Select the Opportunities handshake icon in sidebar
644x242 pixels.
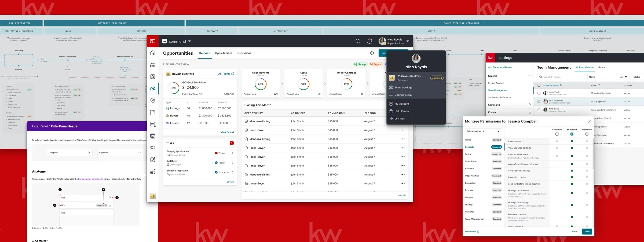(x=153, y=88)
